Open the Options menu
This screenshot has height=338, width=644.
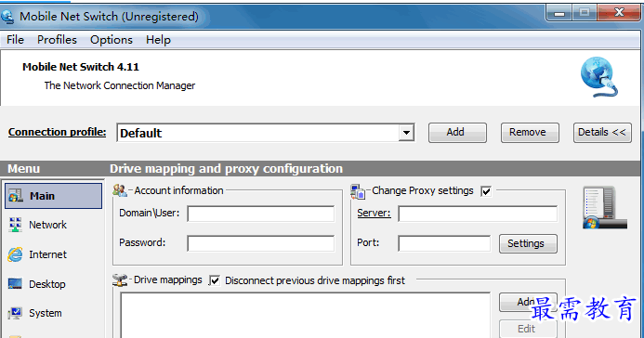point(112,40)
